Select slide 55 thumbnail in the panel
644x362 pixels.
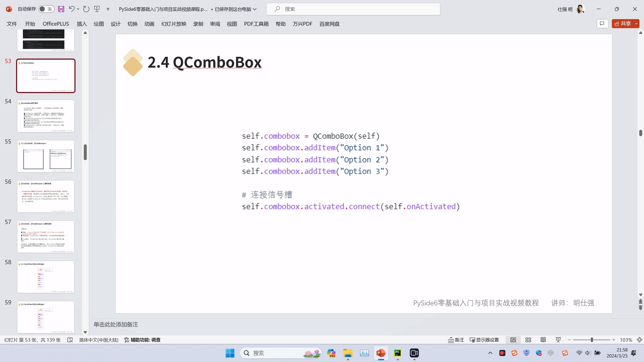[x=46, y=156]
